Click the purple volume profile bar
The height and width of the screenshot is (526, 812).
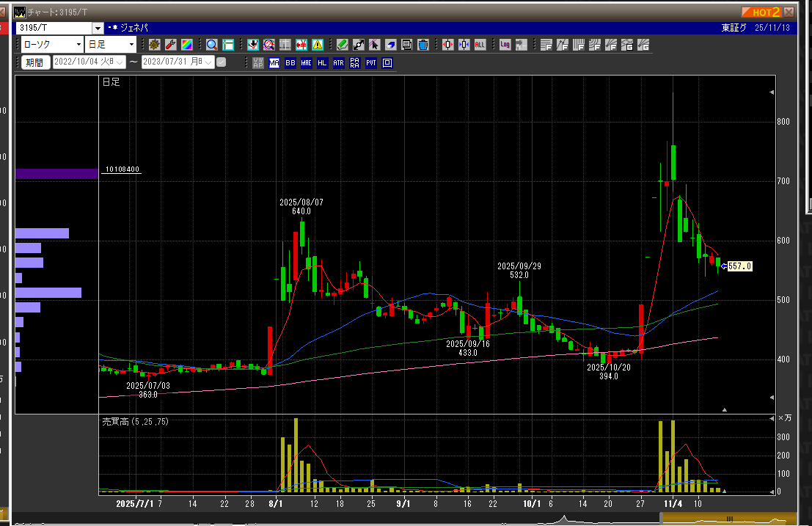point(56,174)
